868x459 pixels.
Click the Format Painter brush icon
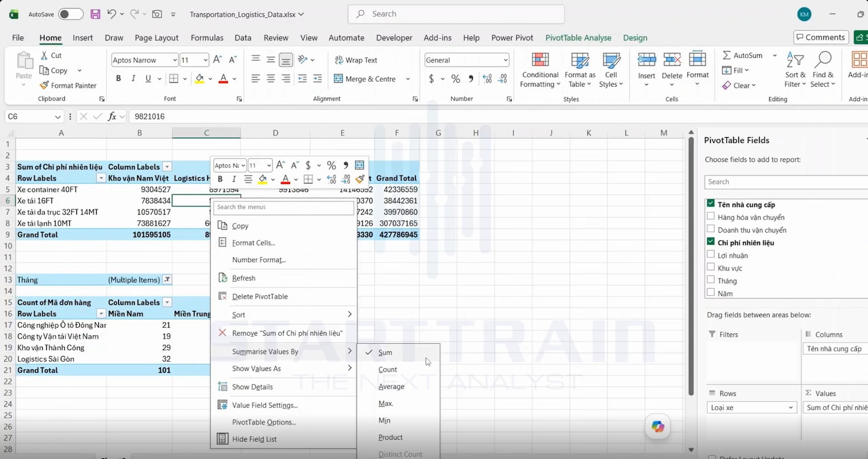[45, 85]
